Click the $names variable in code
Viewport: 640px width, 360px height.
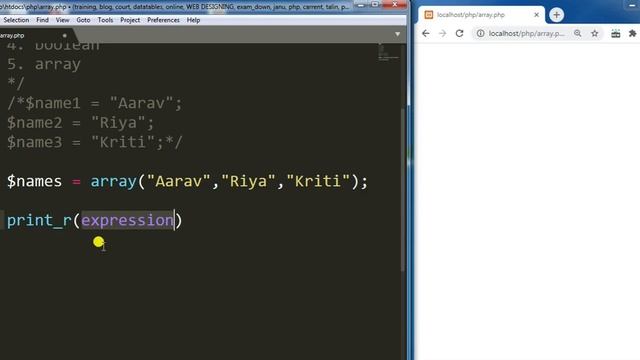point(34,181)
